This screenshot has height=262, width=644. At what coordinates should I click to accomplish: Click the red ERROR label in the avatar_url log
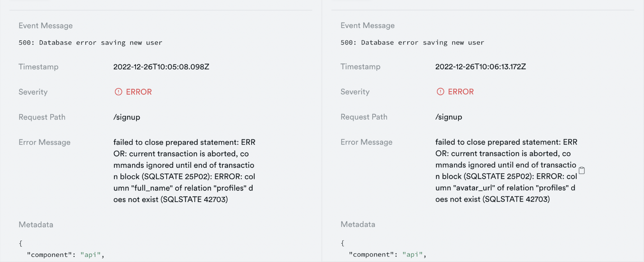(461, 91)
